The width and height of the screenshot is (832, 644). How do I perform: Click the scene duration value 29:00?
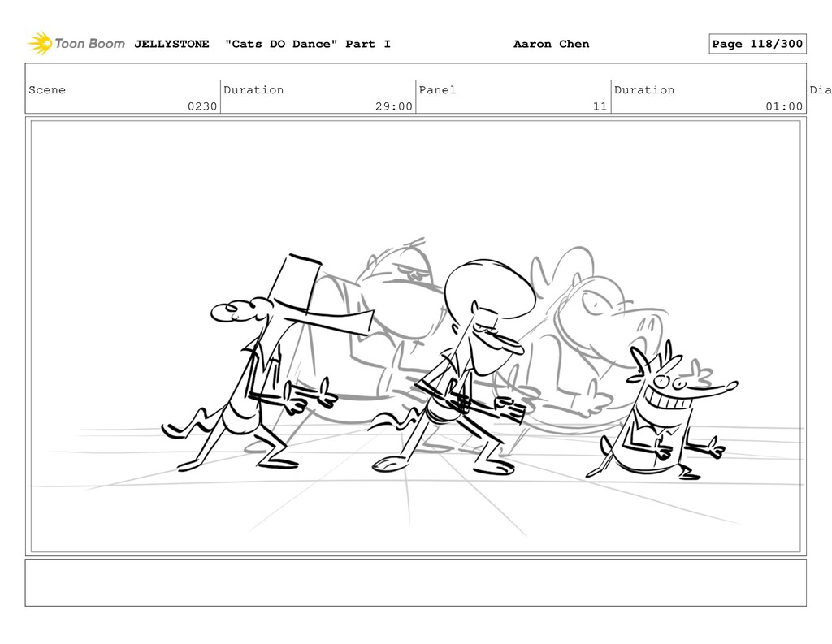pos(394,106)
